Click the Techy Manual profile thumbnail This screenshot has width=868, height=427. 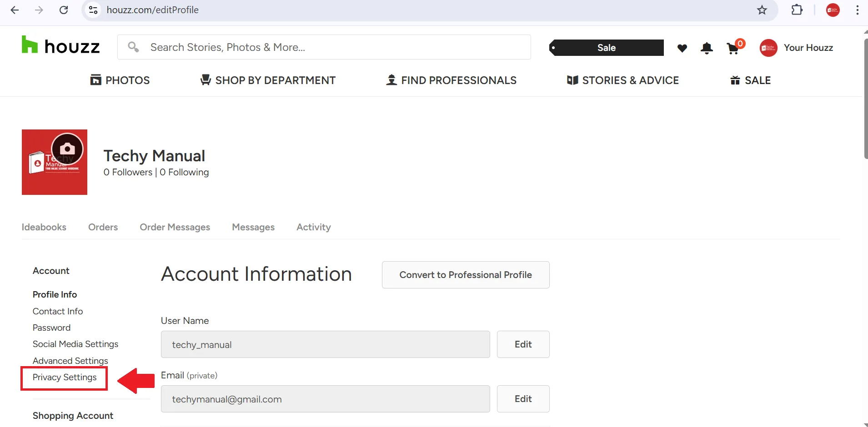(54, 162)
